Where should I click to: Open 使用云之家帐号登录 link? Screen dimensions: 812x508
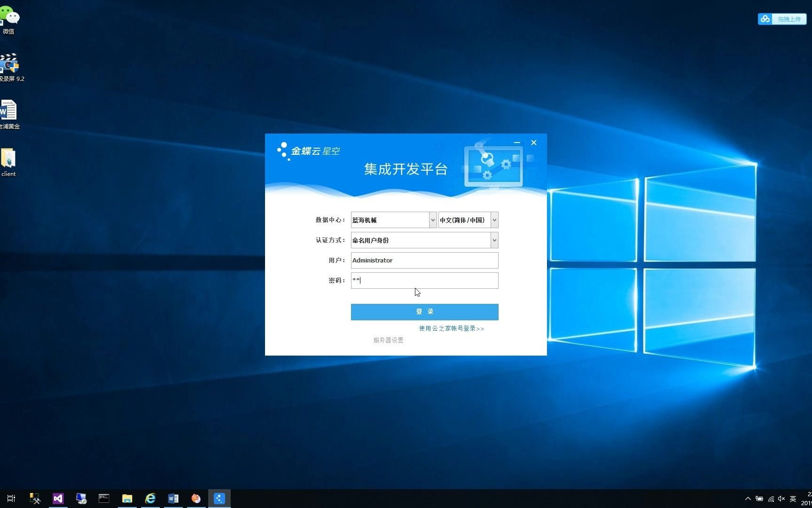tap(452, 328)
